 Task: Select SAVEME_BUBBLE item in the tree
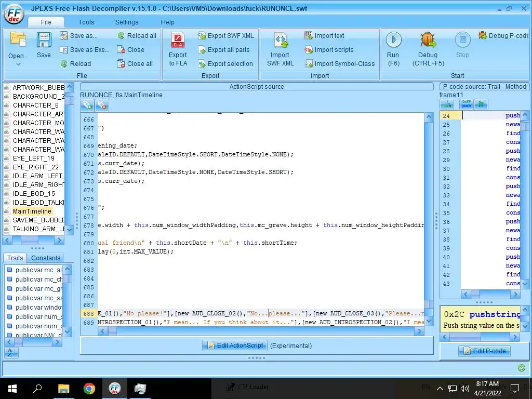point(38,220)
